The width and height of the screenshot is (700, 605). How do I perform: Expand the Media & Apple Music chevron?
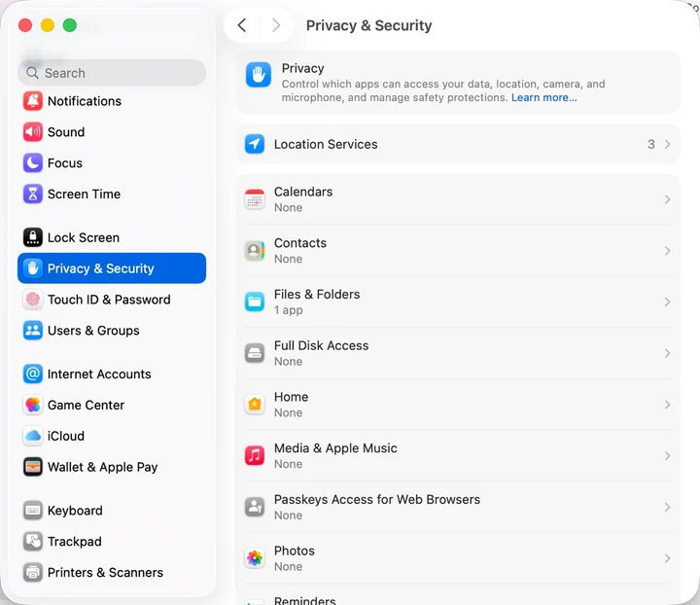667,456
